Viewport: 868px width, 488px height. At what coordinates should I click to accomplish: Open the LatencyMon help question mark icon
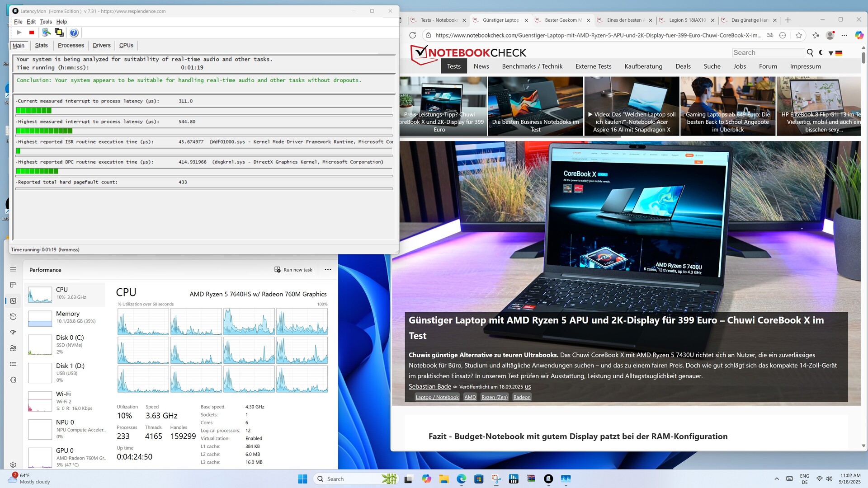coord(74,33)
